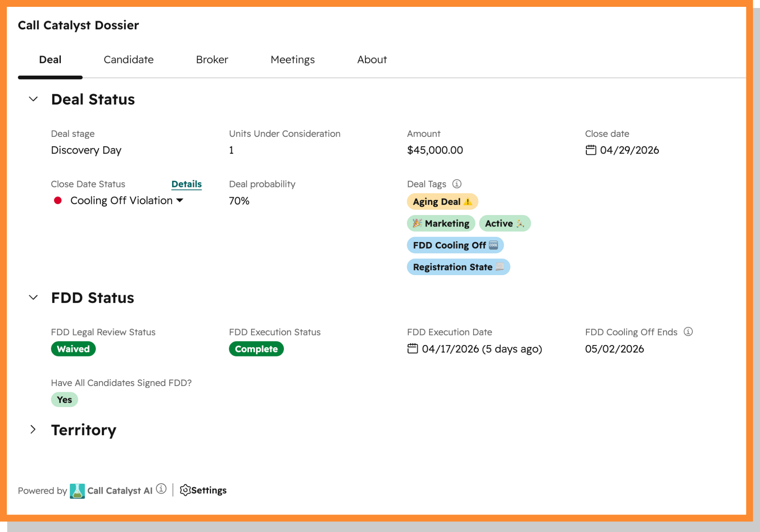Click the info icon beside Call Catalyst AI
This screenshot has height=532, width=760.
click(161, 489)
